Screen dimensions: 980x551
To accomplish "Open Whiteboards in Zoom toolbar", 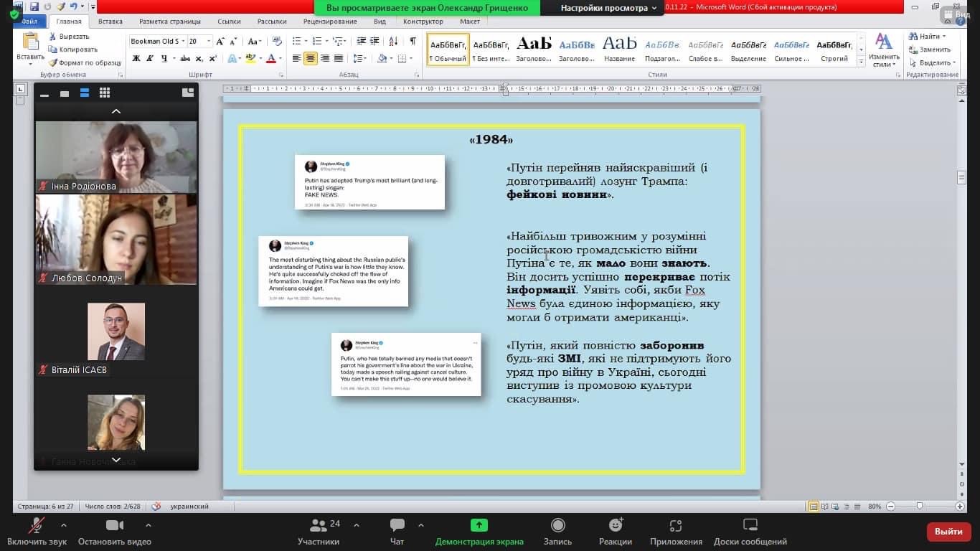I will 750,526.
